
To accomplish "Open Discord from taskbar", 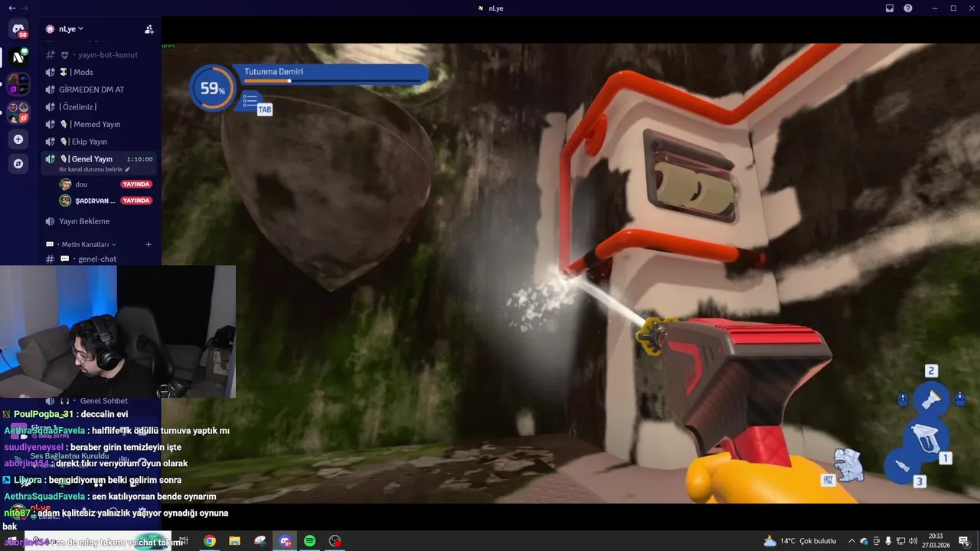I will click(285, 541).
